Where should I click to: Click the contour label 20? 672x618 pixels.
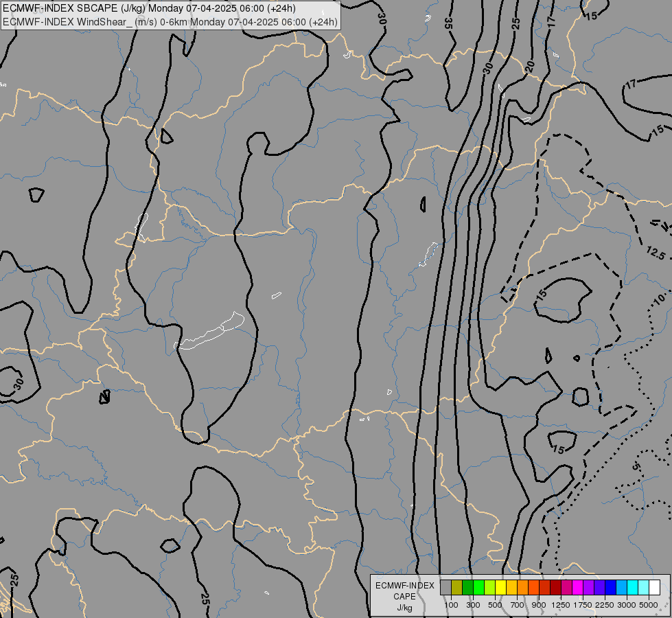(x=530, y=67)
